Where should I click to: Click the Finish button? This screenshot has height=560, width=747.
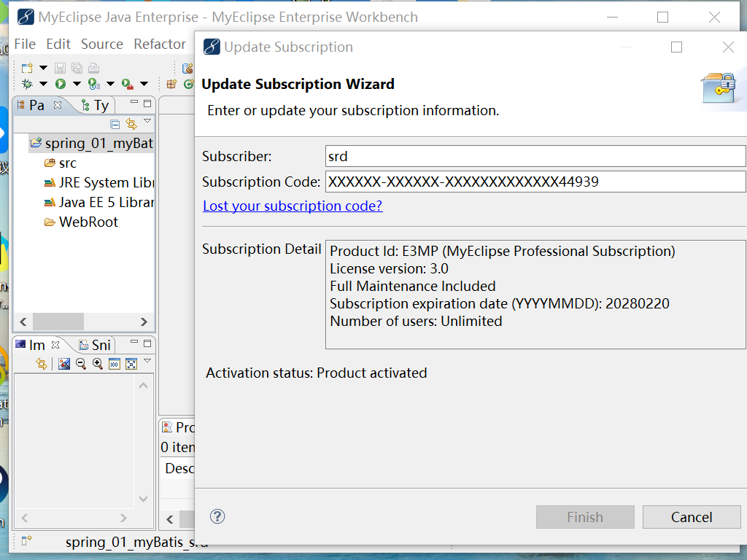(585, 517)
